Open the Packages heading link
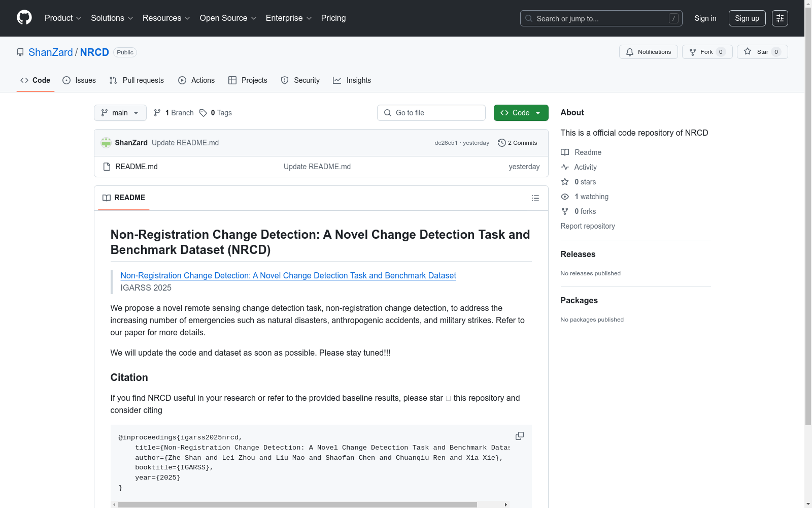This screenshot has height=508, width=812. (x=579, y=300)
